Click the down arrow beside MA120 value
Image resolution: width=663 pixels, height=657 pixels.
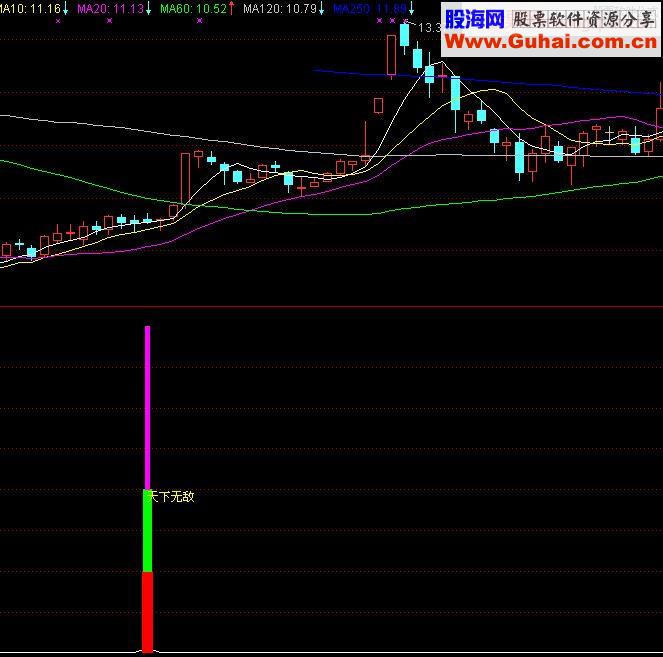pyautogui.click(x=321, y=8)
